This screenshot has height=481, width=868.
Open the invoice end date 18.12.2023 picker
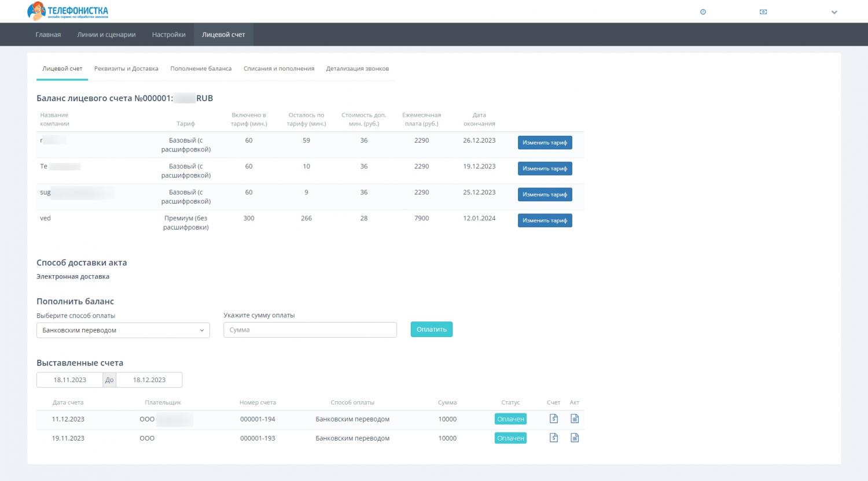(x=149, y=380)
